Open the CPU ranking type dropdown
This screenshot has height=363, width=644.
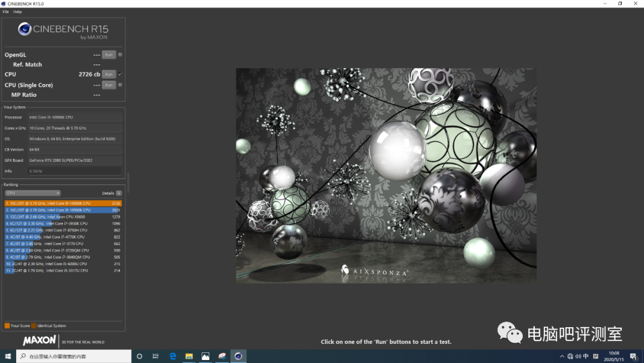coord(33,193)
